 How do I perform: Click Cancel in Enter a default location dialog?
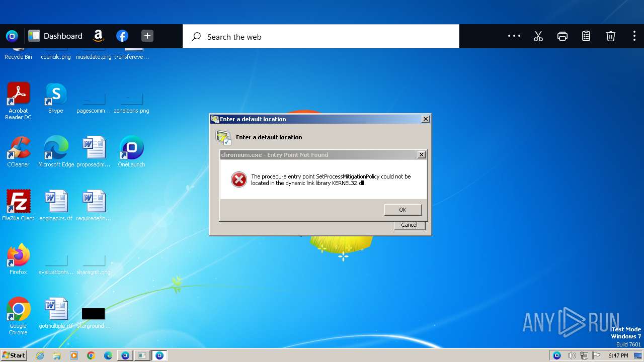(409, 225)
